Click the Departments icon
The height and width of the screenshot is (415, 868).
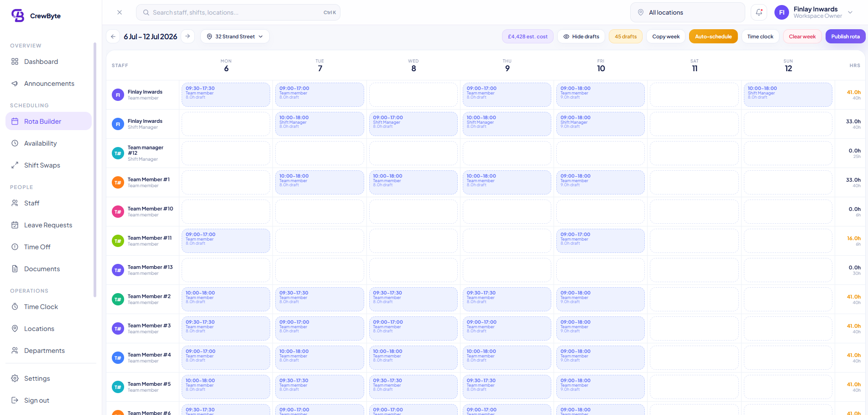(x=15, y=351)
